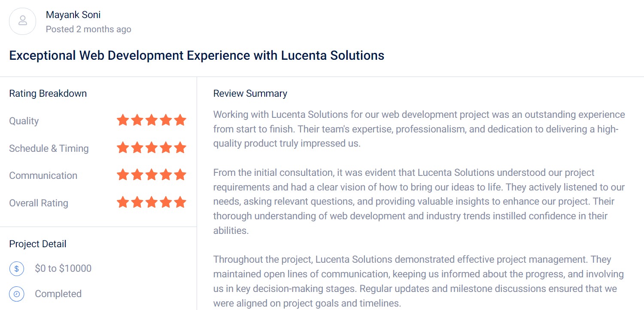Select the dollar budget icon under Project Detail
644x310 pixels.
coord(16,268)
